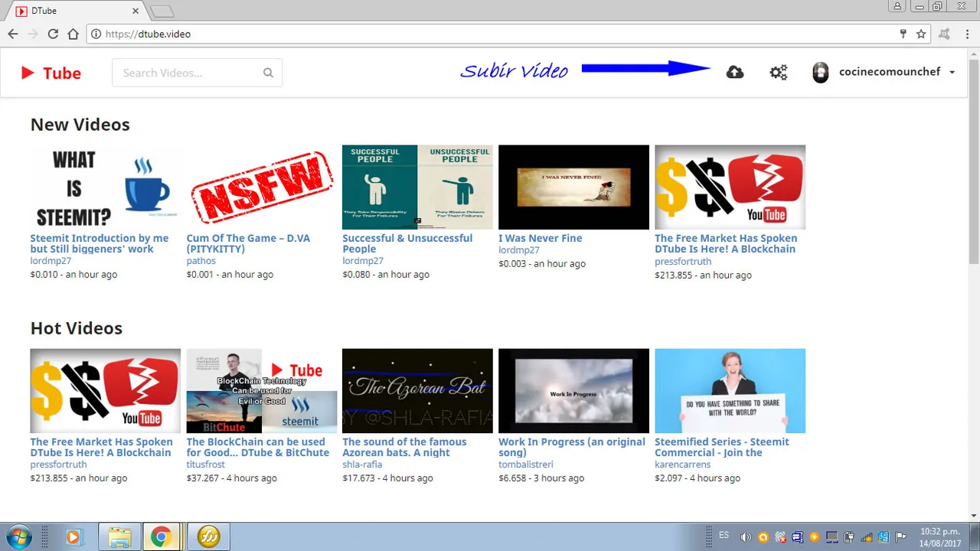Click the taskbar clock 10:32 p.m.
Viewport: 980px width, 551px height.
(940, 537)
